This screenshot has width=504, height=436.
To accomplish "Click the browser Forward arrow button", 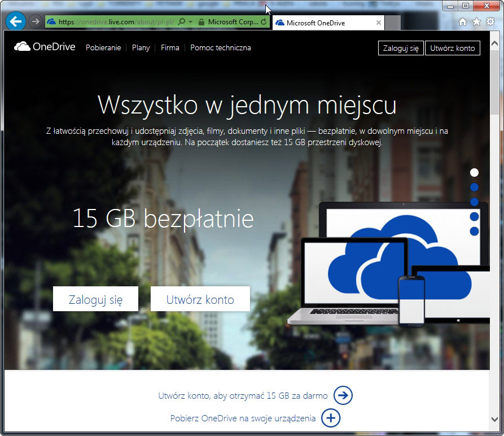I will tap(36, 21).
